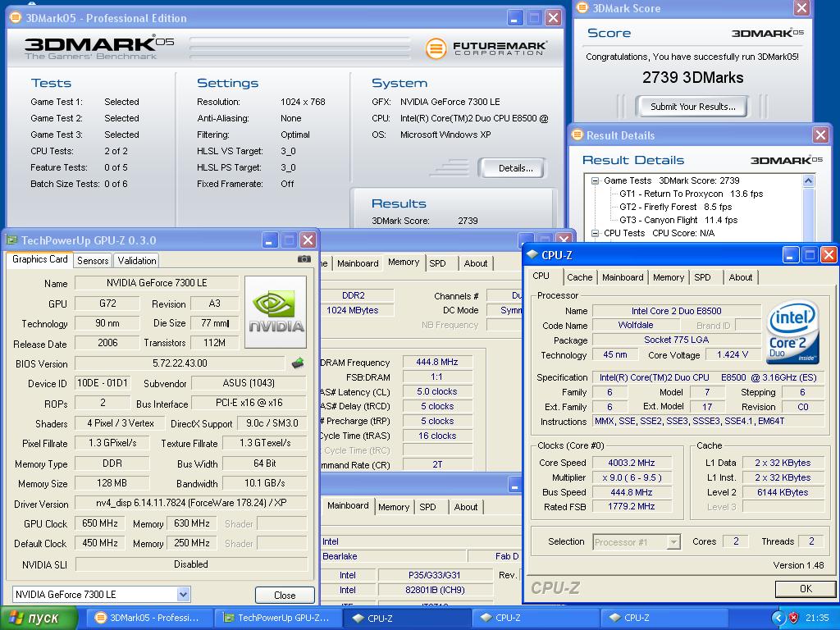The height and width of the screenshot is (630, 840).
Task: Click the Start (пуск) button
Action: pos(39,618)
